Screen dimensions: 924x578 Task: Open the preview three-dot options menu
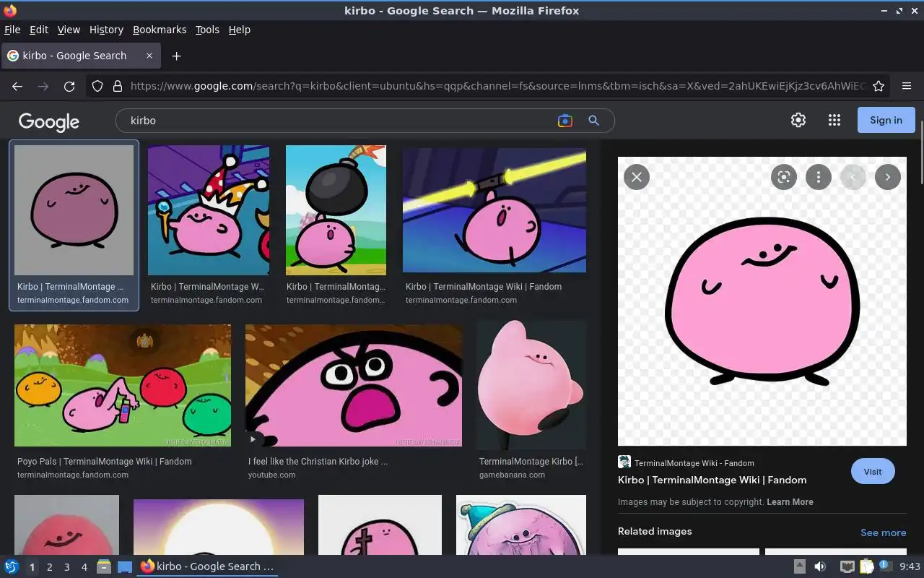click(818, 177)
